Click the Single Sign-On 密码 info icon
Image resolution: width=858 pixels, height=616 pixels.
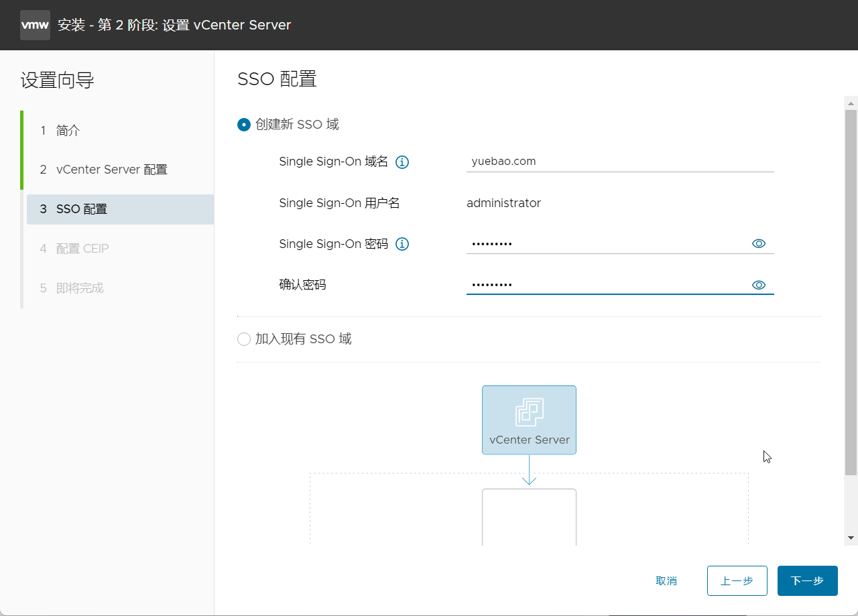[402, 244]
